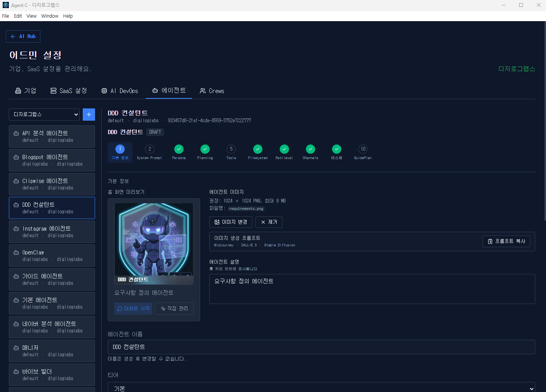Viewport: 546px width, 392px height.
Task: Click the 에이전트 이름 input field
Action: 321,347
